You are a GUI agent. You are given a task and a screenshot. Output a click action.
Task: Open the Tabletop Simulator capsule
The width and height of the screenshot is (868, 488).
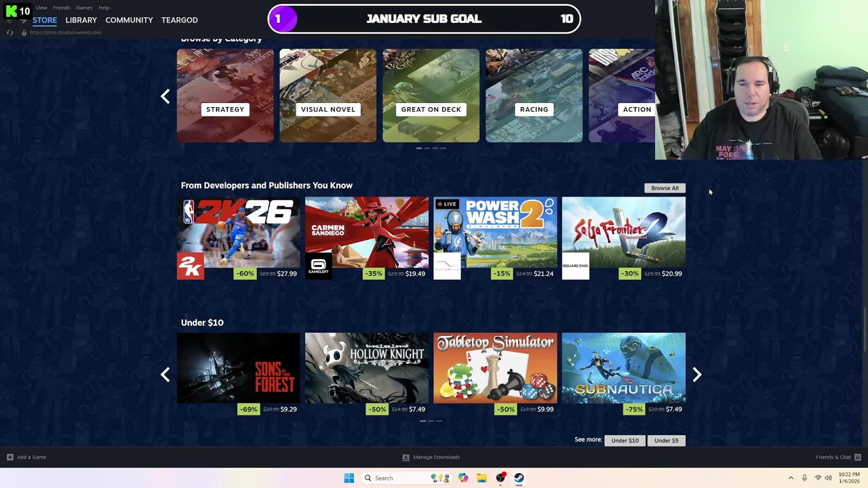[495, 368]
